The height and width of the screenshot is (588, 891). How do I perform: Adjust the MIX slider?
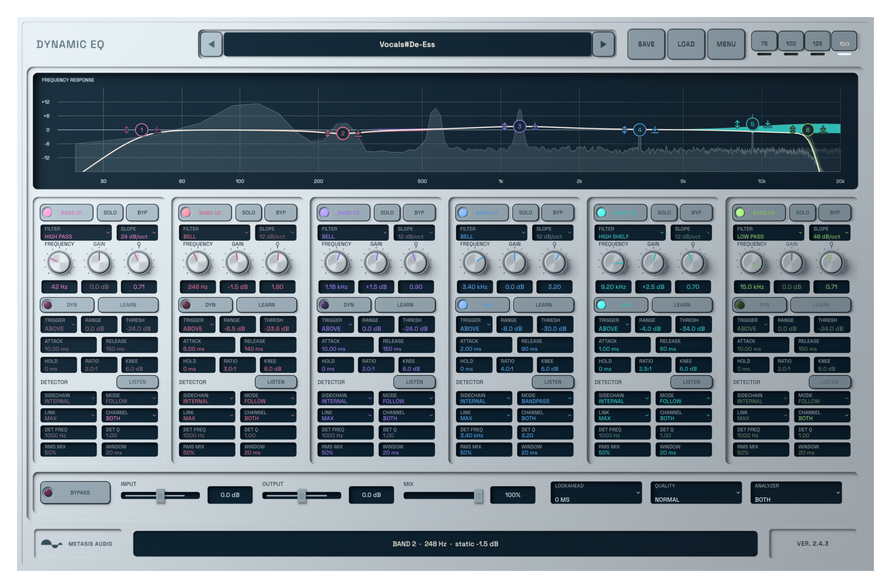[443, 495]
